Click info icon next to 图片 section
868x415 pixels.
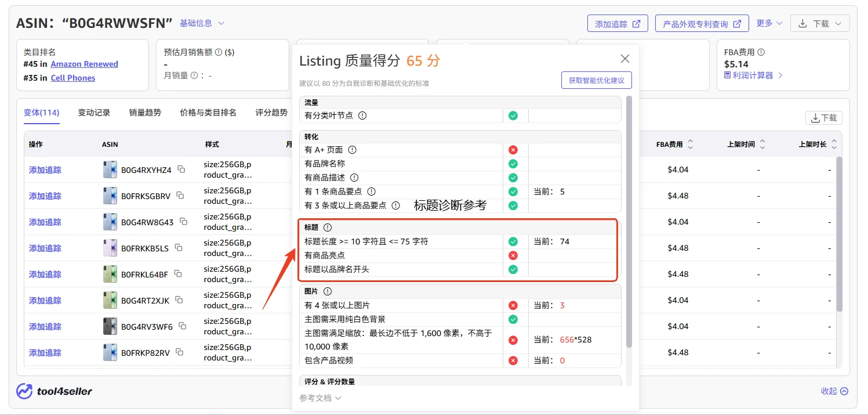327,291
